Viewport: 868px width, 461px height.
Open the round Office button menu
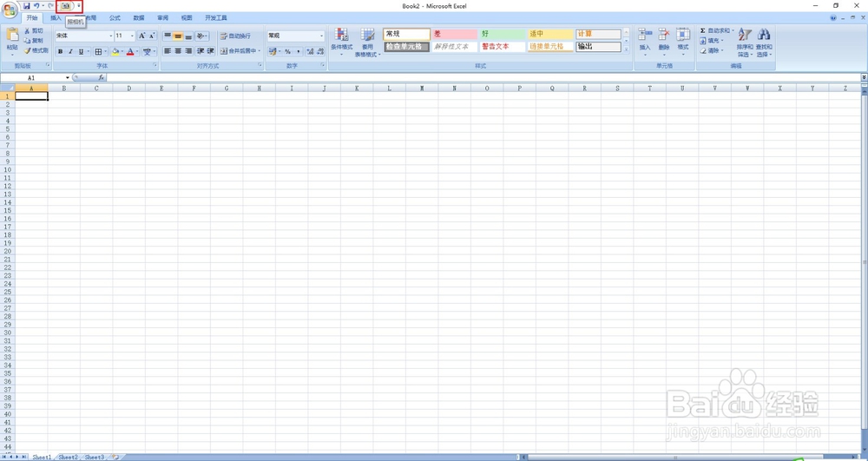(x=10, y=10)
